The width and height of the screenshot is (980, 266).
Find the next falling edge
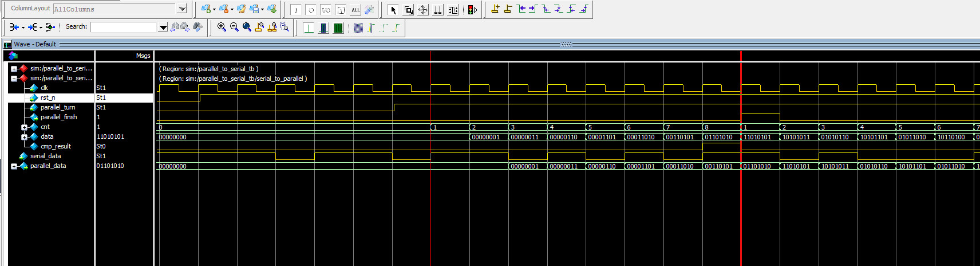[558, 9]
